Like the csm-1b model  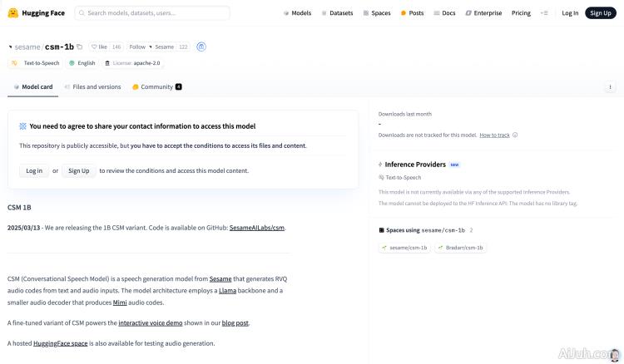[x=100, y=47]
